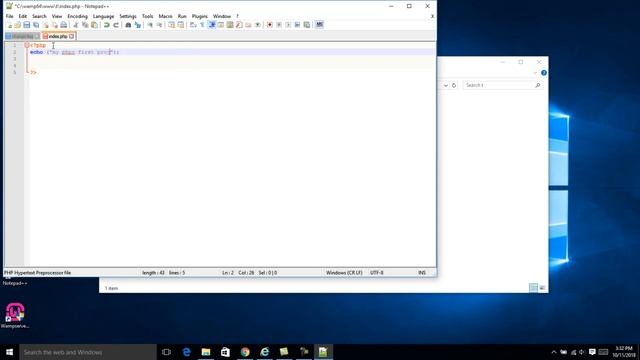
Task: Toggle synchronized vertical scrolling
Action: click(x=171, y=25)
